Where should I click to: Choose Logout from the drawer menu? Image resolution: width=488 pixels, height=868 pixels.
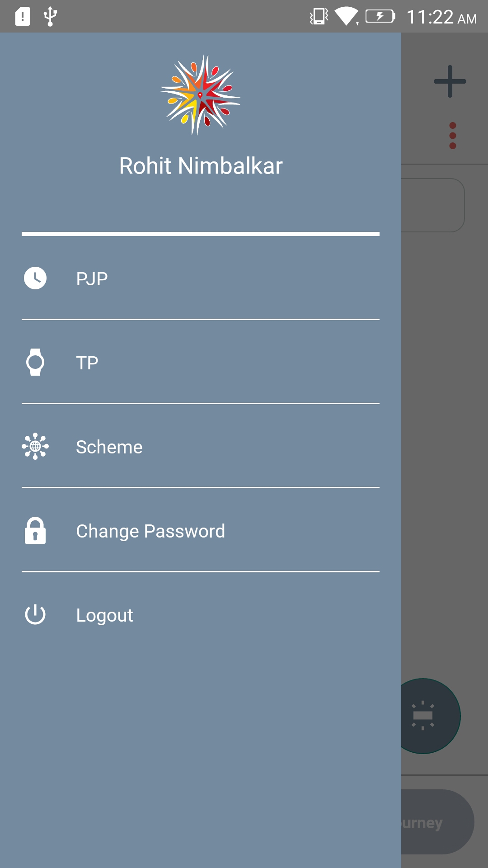pos(104,615)
